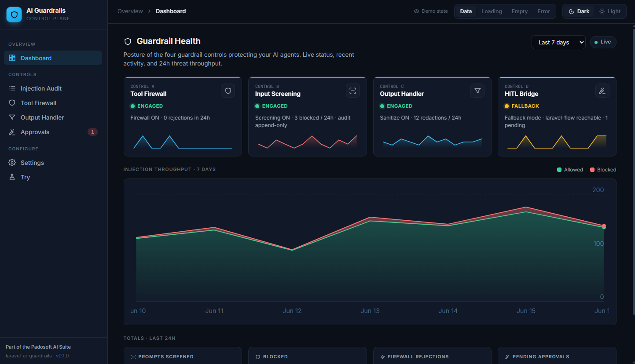The width and height of the screenshot is (635, 364).
Task: Click the Tool Firewall shield icon in sidebar
Action: click(12, 103)
